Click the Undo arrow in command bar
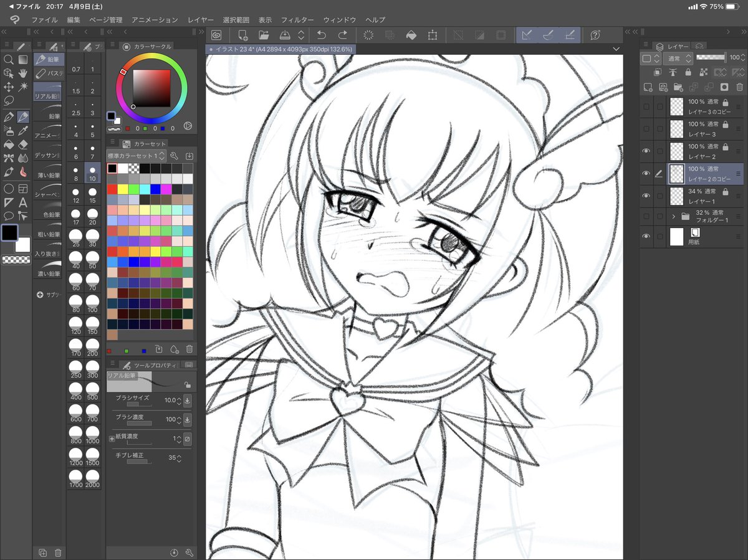748x560 pixels. pos(322,35)
